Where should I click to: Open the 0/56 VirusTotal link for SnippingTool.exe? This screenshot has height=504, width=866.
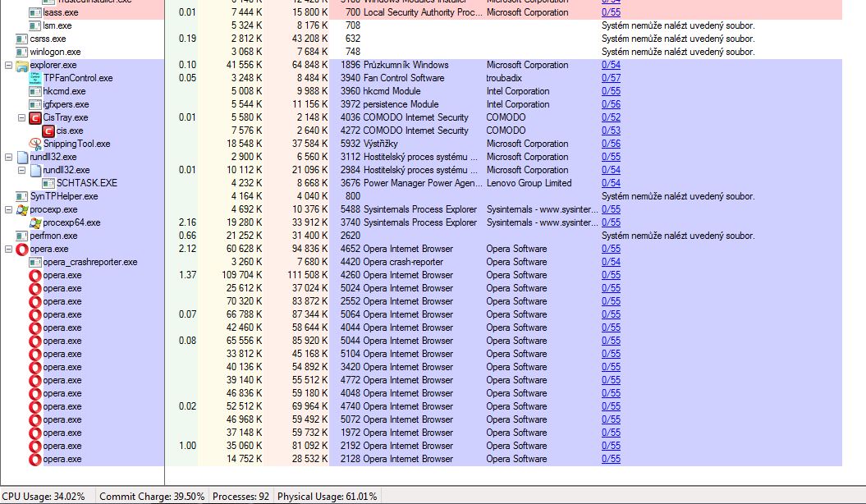611,144
